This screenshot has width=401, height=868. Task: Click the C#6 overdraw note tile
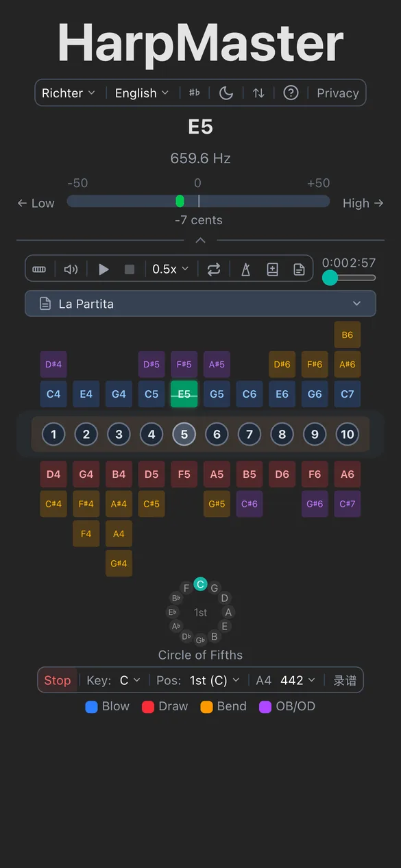point(250,504)
